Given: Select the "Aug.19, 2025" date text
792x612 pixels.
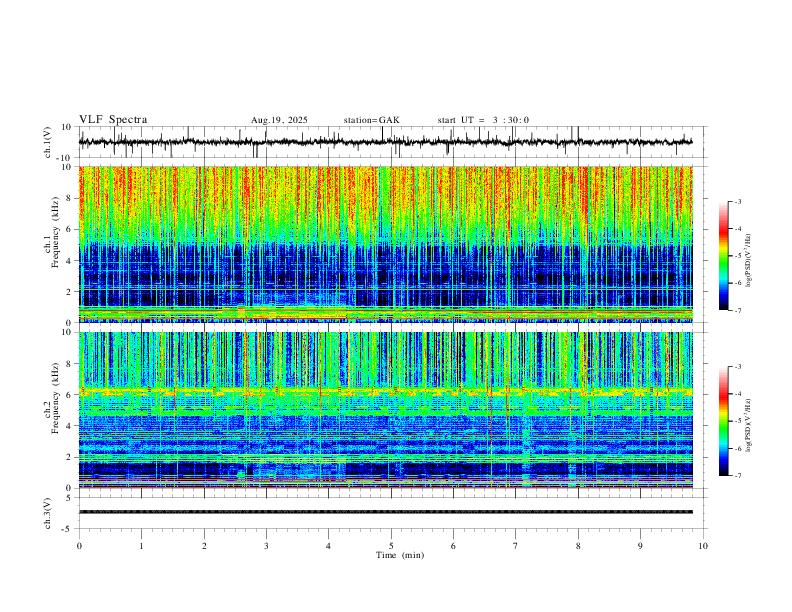Looking at the screenshot, I should [279, 120].
